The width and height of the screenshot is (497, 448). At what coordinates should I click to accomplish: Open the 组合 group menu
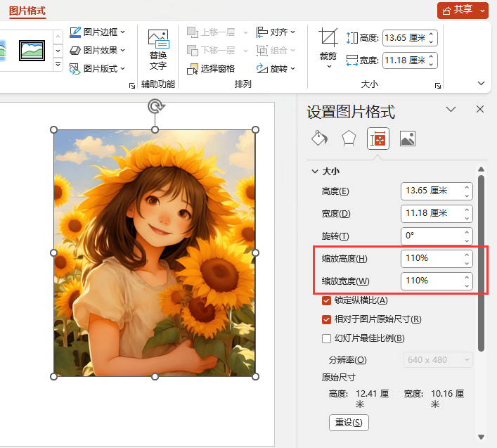click(x=276, y=50)
